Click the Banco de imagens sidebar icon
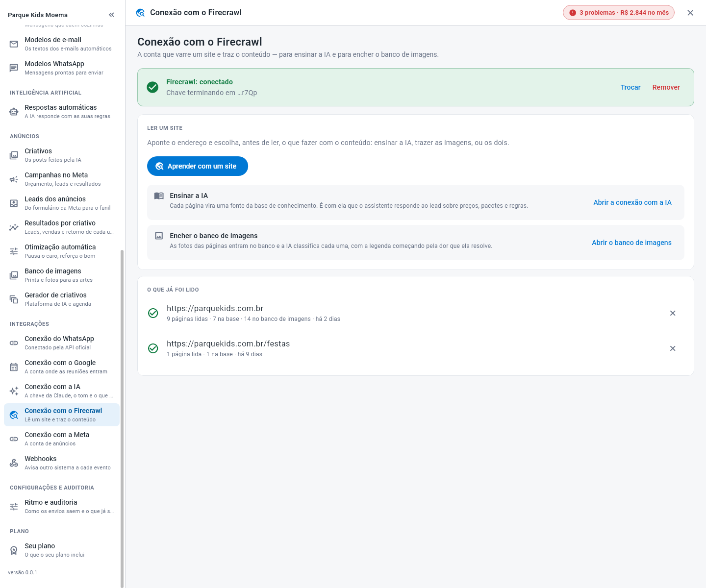The image size is (706, 588). pos(14,275)
